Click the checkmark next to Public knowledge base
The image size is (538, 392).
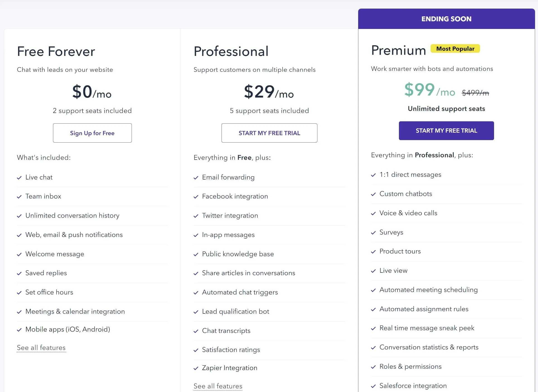196,254
